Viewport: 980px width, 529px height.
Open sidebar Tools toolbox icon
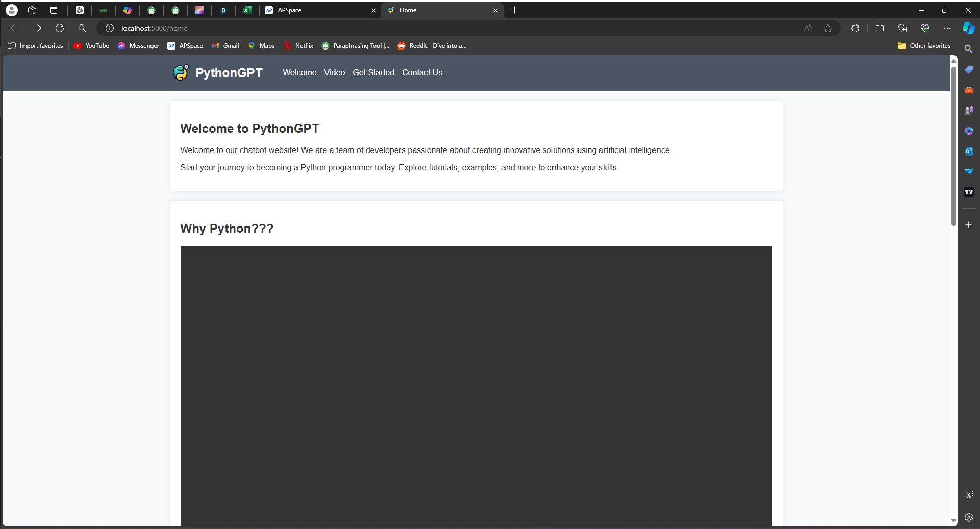(969, 90)
